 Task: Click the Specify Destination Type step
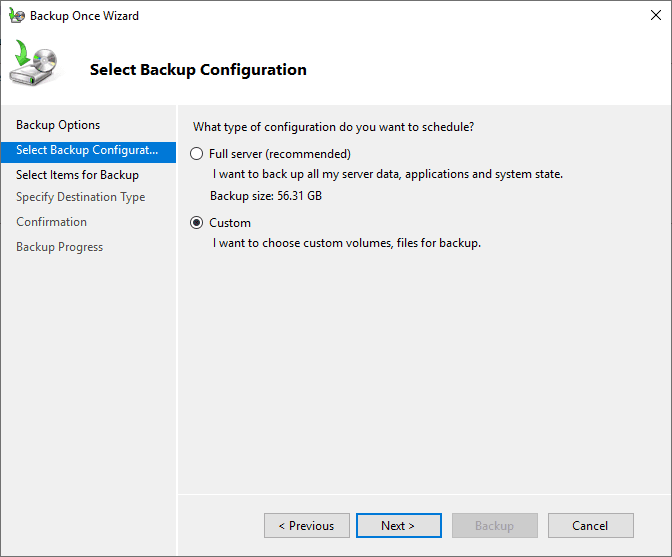pyautogui.click(x=80, y=197)
